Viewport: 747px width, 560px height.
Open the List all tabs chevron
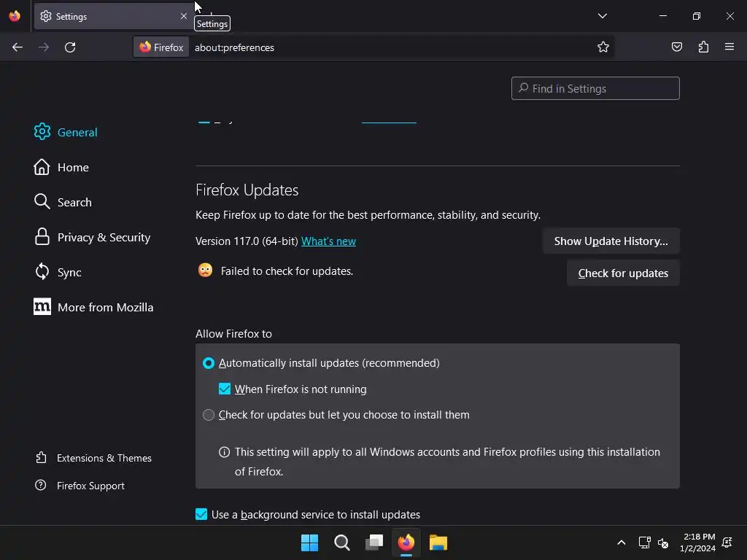tap(602, 16)
